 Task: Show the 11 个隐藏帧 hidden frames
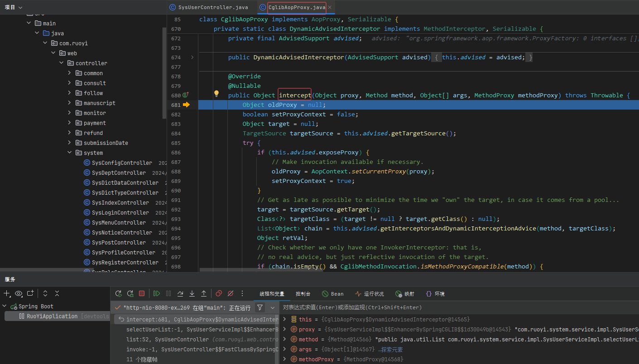(142, 359)
